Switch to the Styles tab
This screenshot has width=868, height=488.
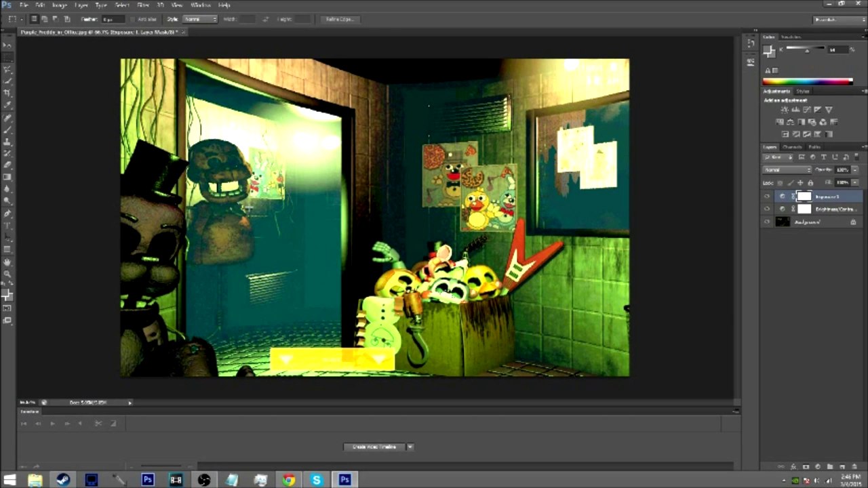[803, 91]
